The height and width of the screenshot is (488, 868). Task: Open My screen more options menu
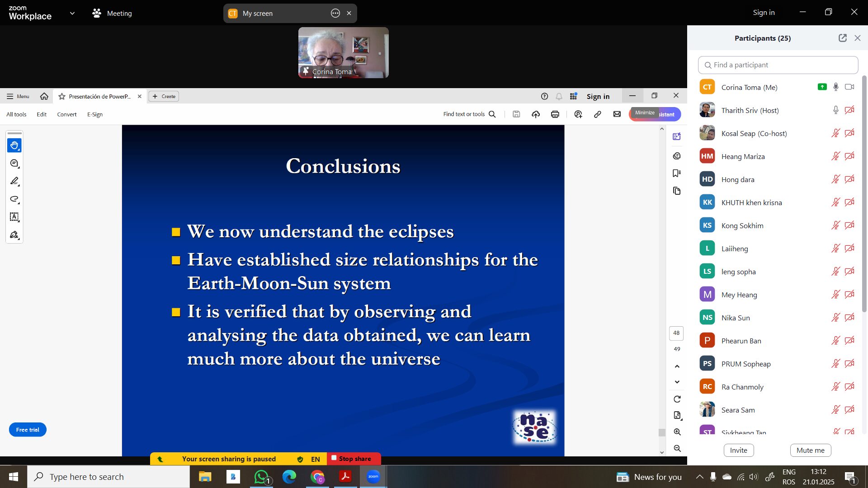point(335,13)
